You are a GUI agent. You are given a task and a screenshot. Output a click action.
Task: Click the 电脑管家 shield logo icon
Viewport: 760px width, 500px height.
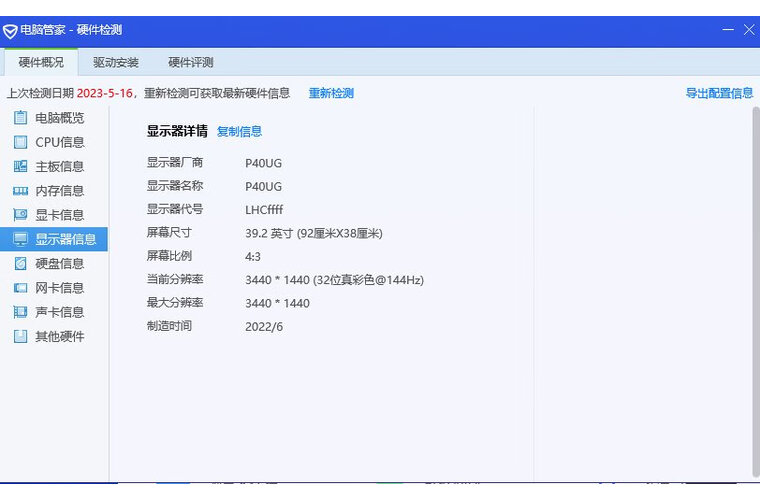11,31
